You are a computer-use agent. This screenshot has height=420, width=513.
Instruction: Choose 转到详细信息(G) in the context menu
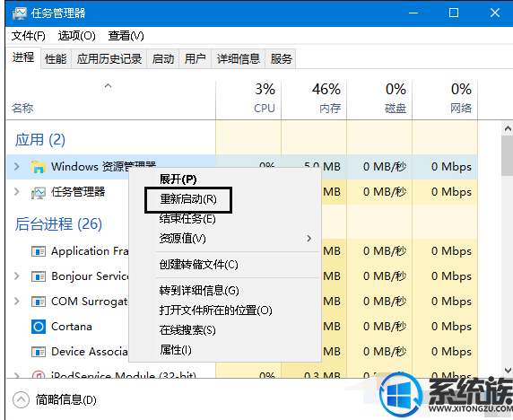tap(225, 291)
